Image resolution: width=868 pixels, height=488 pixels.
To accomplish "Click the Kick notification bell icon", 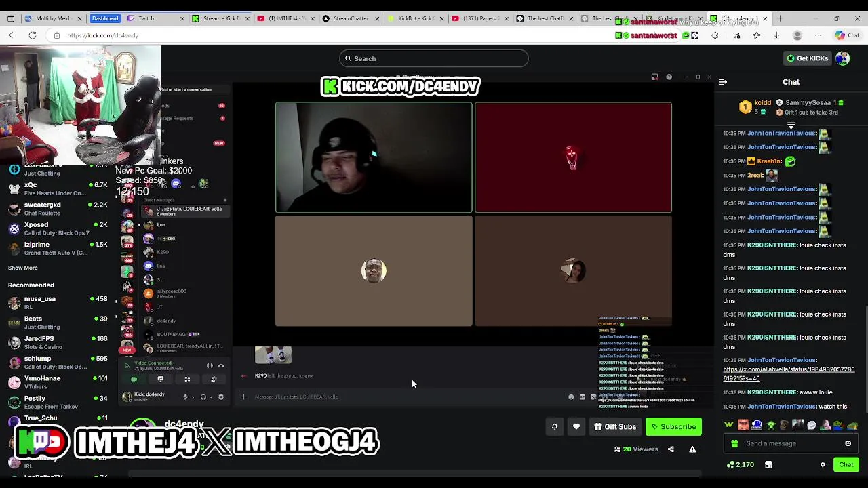I will 555,427.
